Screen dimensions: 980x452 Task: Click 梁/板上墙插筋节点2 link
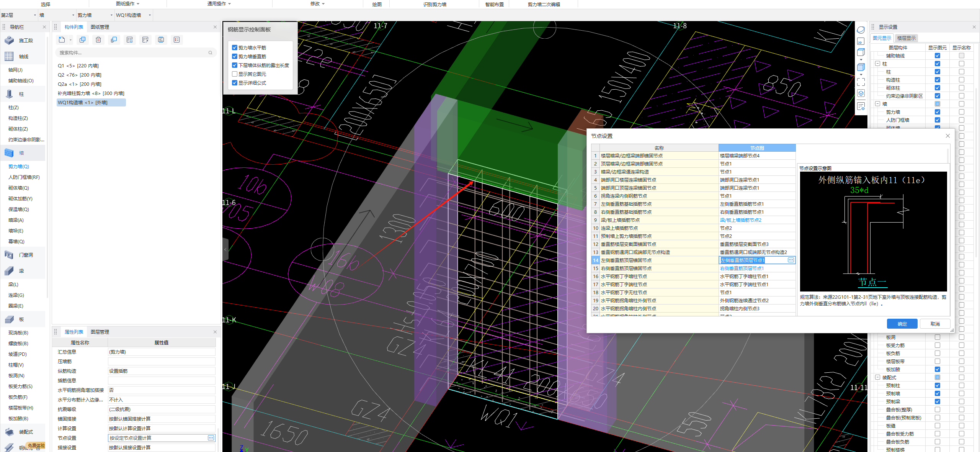click(740, 220)
